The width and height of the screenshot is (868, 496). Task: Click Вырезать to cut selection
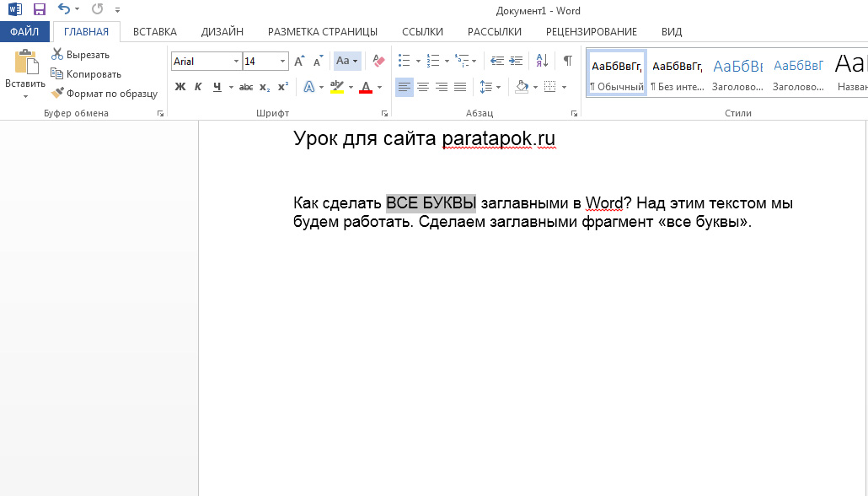[81, 54]
